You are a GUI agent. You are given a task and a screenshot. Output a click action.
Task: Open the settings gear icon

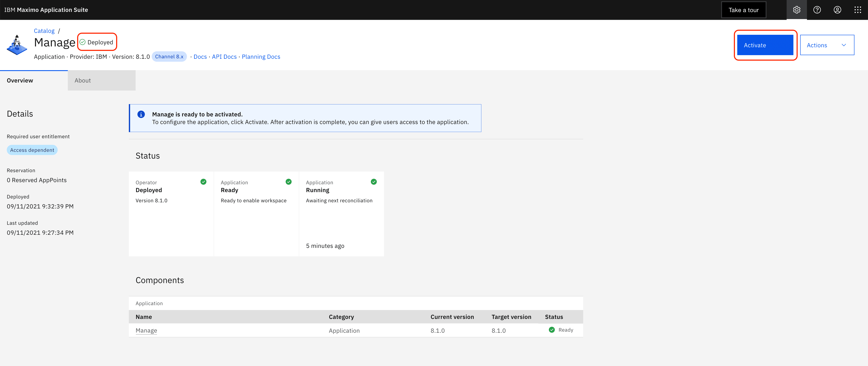click(x=797, y=10)
